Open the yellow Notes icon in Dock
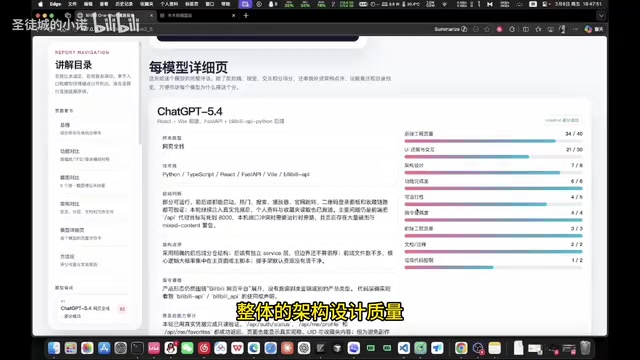The height and width of the screenshot is (360, 640). tap(495, 348)
